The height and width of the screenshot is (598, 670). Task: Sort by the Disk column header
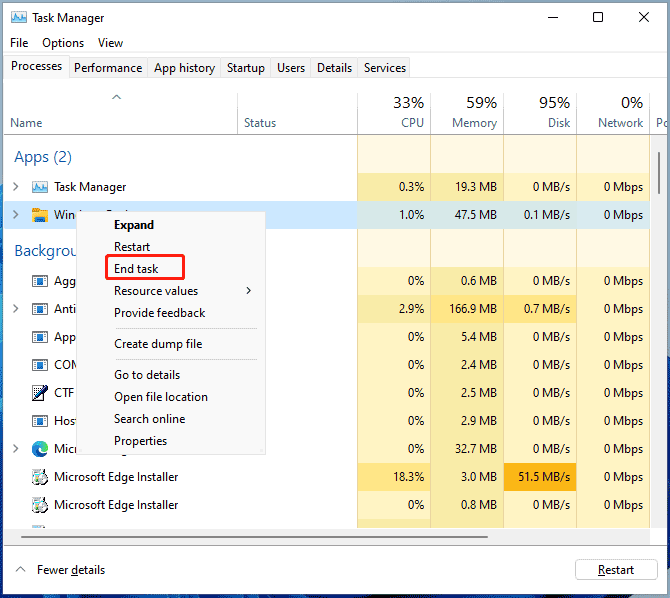point(540,113)
